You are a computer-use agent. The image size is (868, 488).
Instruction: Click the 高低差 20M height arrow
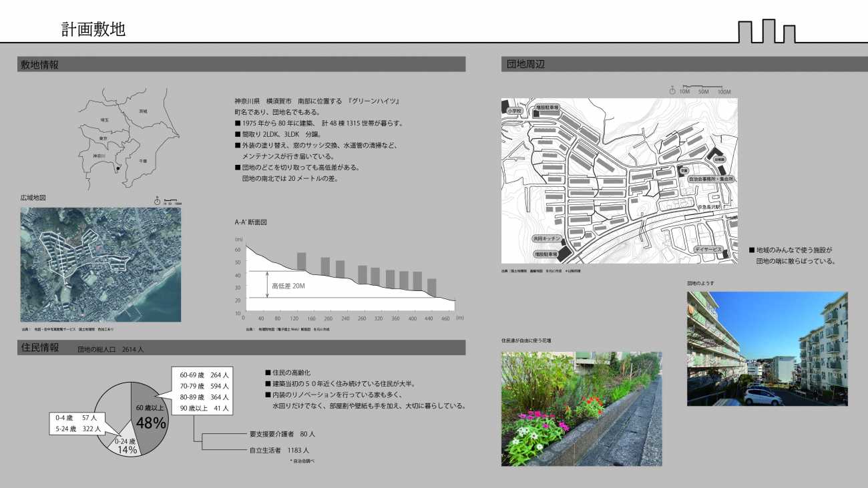pyautogui.click(x=267, y=284)
